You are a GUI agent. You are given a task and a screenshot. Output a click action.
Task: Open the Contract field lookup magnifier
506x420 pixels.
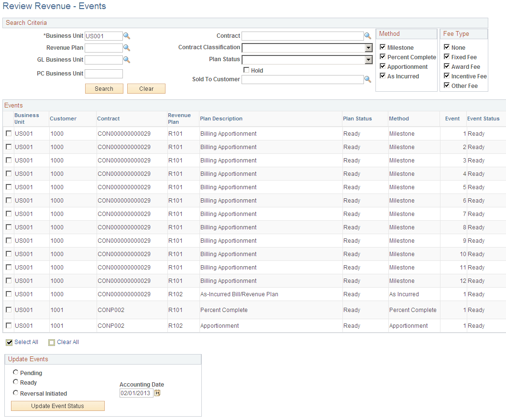[367, 36]
